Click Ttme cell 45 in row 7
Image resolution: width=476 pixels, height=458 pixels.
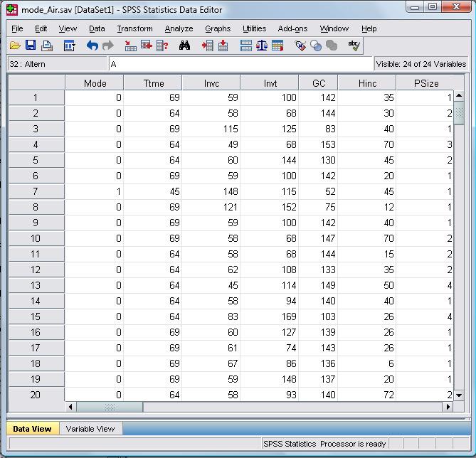[x=153, y=191]
